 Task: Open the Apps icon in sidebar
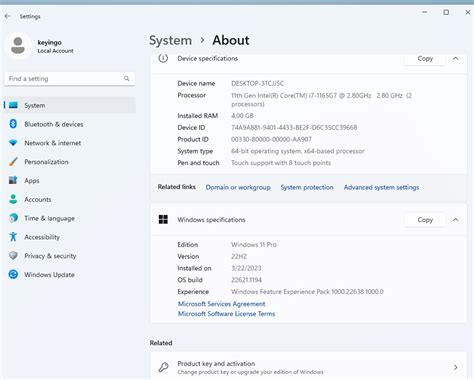click(x=13, y=180)
